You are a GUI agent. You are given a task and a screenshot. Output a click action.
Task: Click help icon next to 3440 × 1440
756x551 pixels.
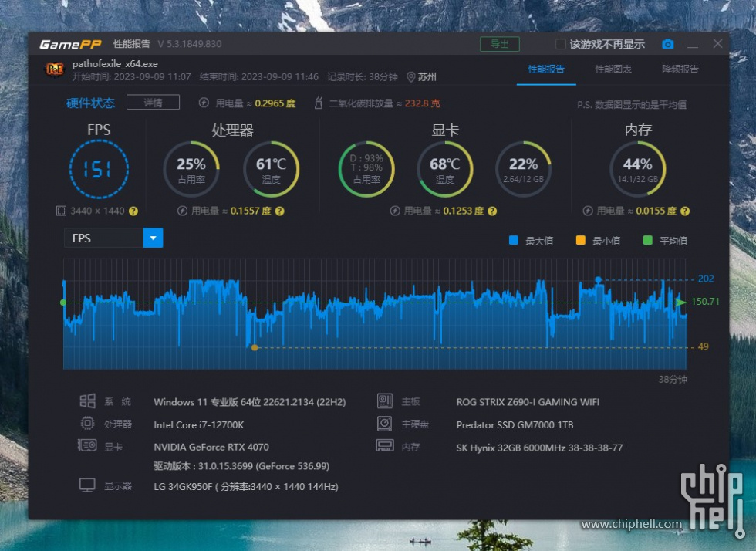pyautogui.click(x=133, y=211)
